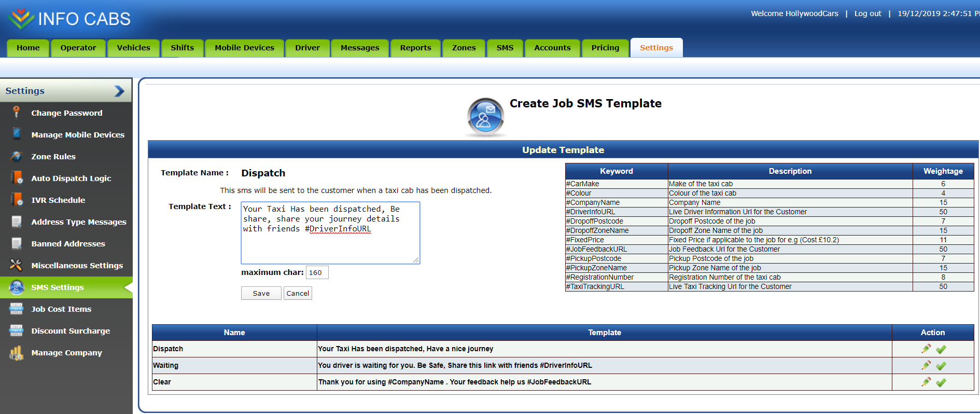The height and width of the screenshot is (414, 980).
Task: Click the maximum char field
Action: [x=317, y=272]
